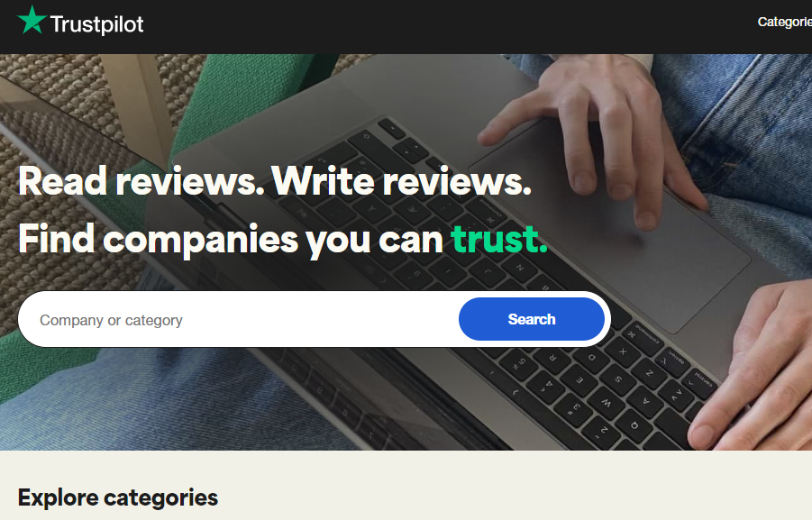Click the "Find companies you can" text
Image resolution: width=812 pixels, height=520 pixels.
click(x=231, y=240)
